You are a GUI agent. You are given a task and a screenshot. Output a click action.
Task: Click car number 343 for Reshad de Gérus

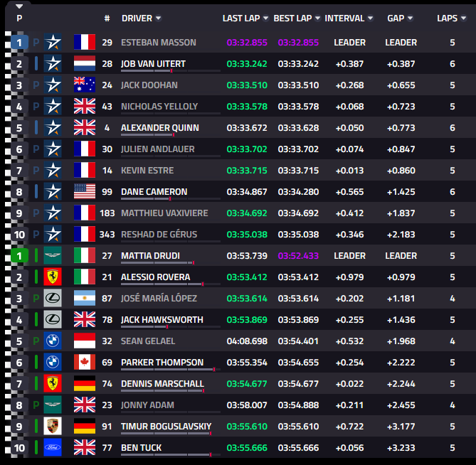pos(107,234)
